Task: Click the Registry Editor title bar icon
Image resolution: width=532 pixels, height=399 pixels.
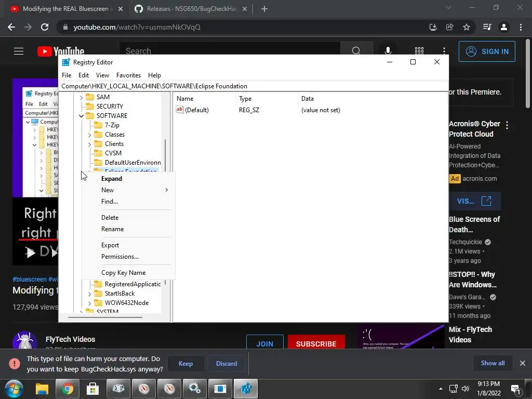Action: (66, 62)
